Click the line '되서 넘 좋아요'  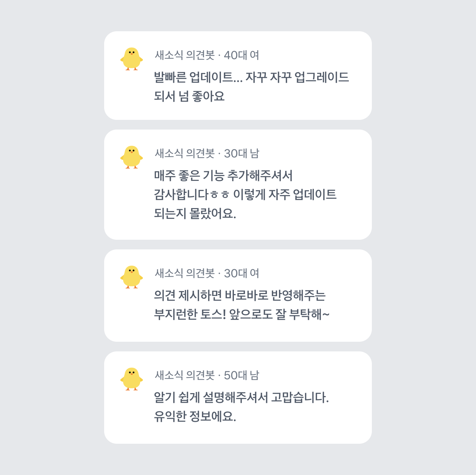(x=189, y=96)
